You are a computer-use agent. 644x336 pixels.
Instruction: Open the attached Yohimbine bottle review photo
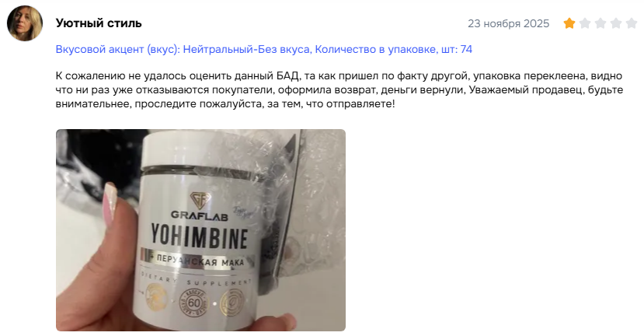(x=201, y=230)
